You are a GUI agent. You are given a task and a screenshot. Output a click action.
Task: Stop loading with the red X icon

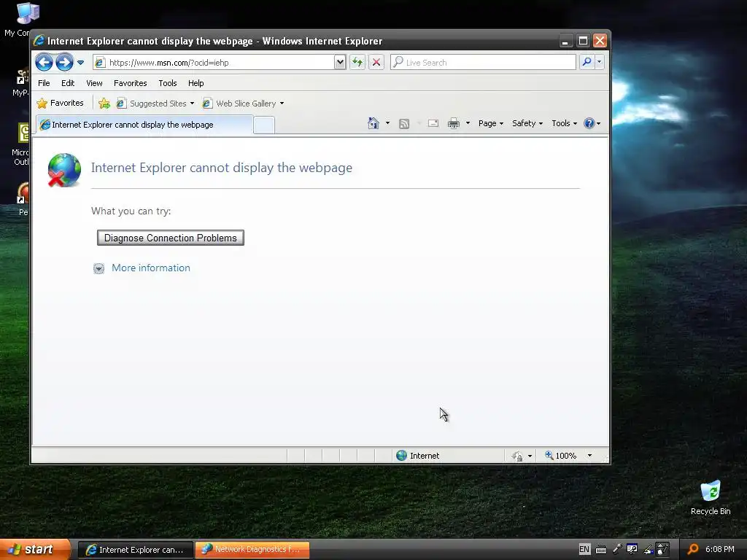376,62
